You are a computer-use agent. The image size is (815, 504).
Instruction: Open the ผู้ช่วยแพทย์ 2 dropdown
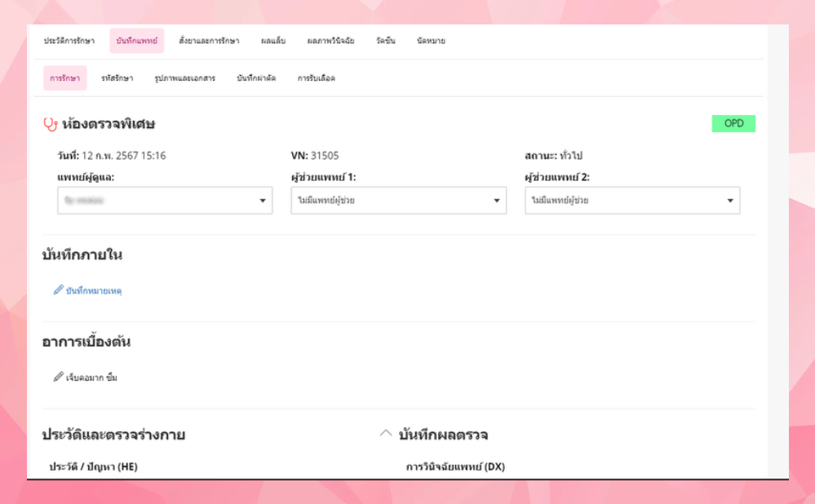click(632, 201)
